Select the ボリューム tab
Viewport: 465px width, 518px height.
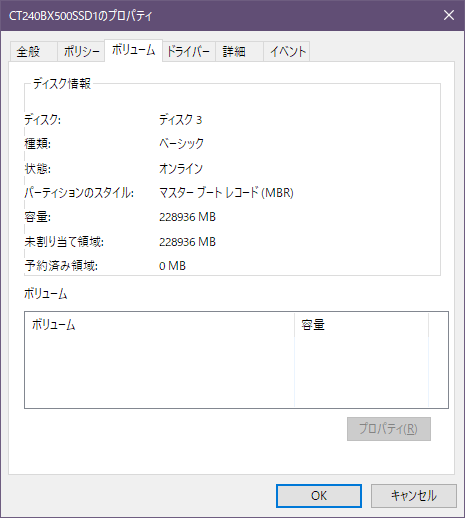click(133, 50)
